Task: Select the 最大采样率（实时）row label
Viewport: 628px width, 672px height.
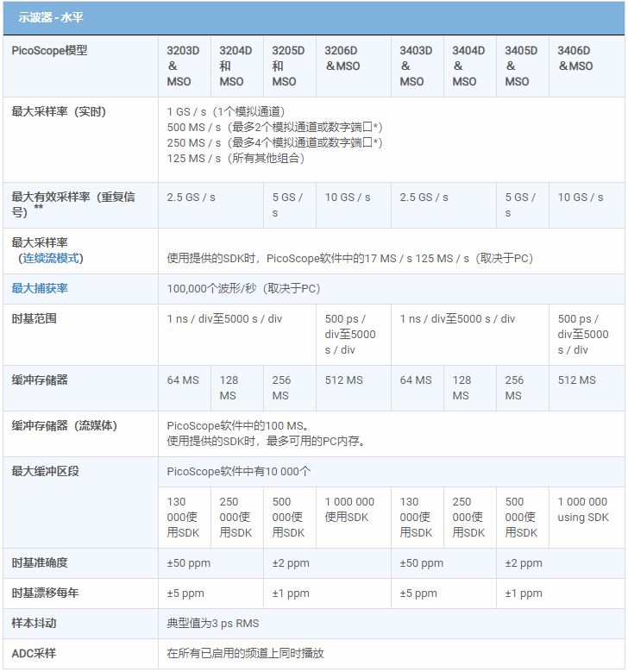Action: pos(59,112)
